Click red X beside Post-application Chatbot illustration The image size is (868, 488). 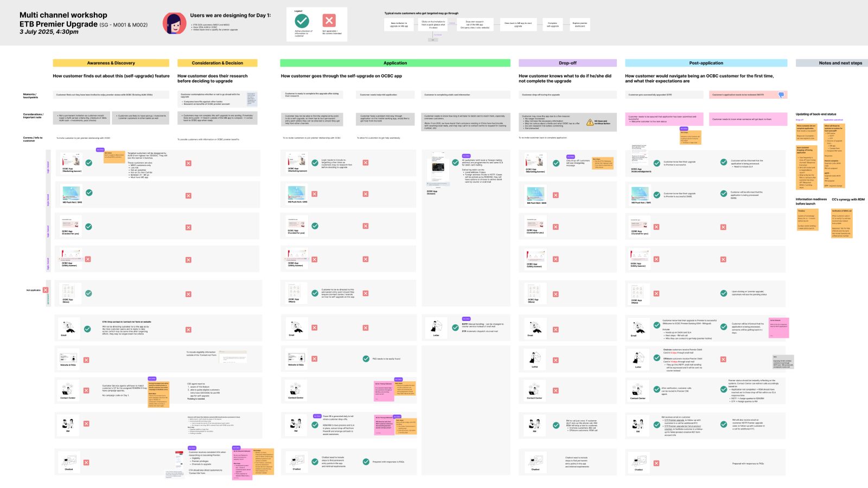[656, 463]
